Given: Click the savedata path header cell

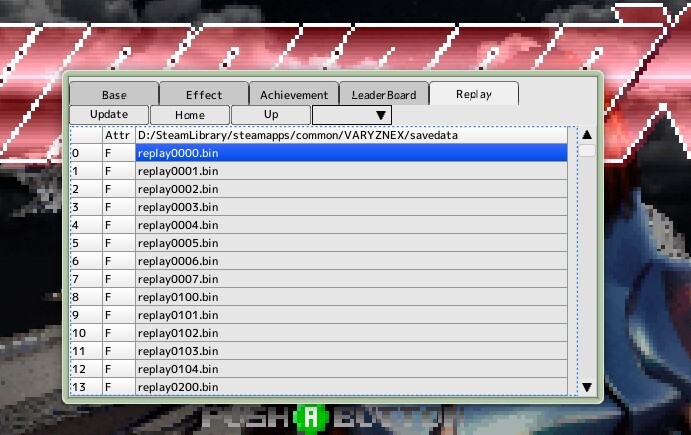Looking at the screenshot, I should pyautogui.click(x=351, y=135).
